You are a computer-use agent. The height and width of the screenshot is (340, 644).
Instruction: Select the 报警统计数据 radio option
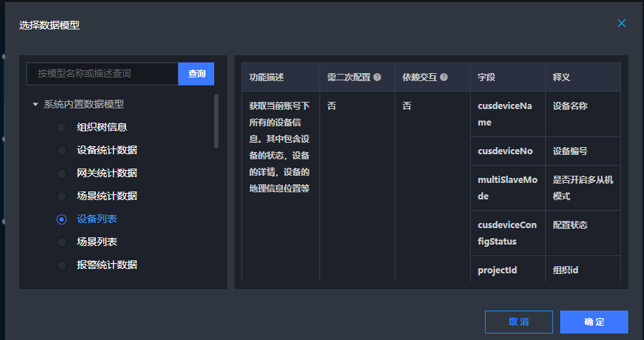pos(62,265)
